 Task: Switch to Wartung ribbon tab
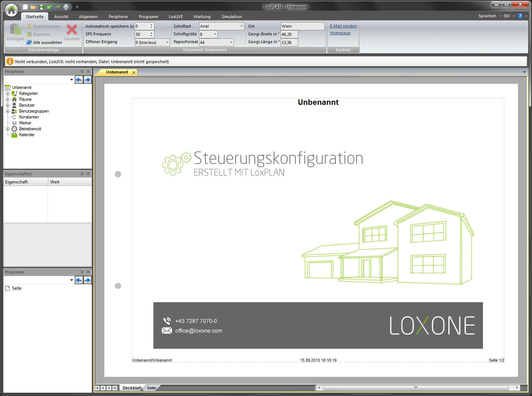[x=202, y=17]
